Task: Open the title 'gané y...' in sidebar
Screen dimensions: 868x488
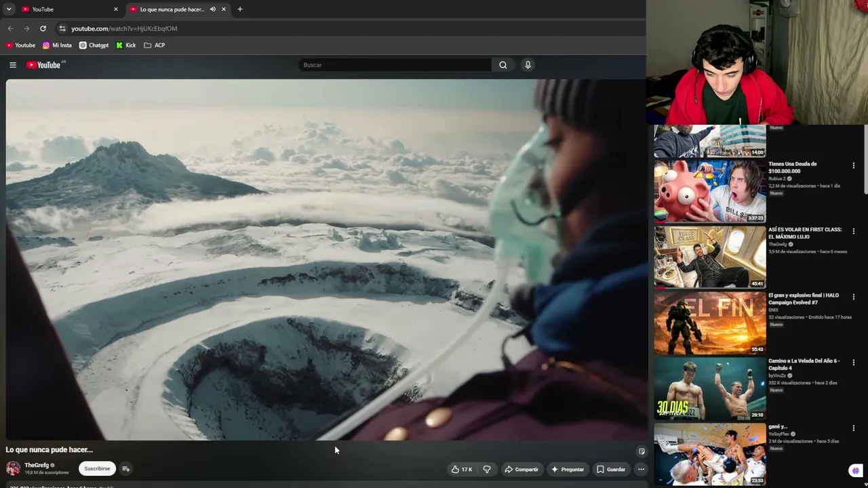Action: (x=778, y=427)
